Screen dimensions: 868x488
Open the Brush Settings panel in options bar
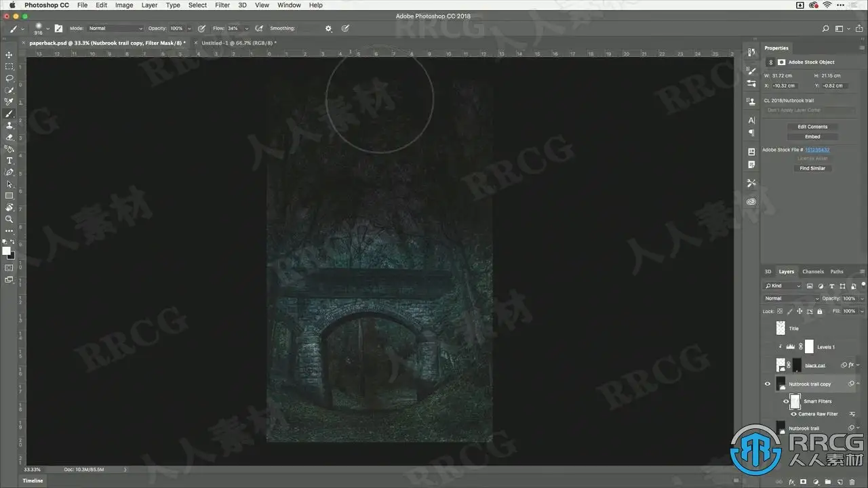click(58, 28)
